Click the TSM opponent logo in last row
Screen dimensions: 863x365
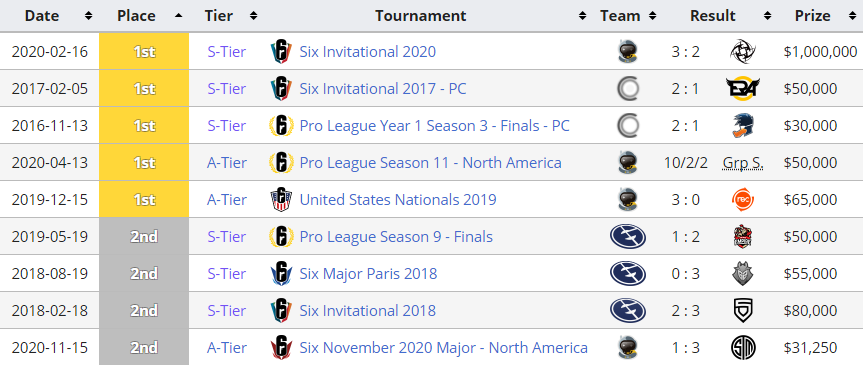pyautogui.click(x=742, y=347)
